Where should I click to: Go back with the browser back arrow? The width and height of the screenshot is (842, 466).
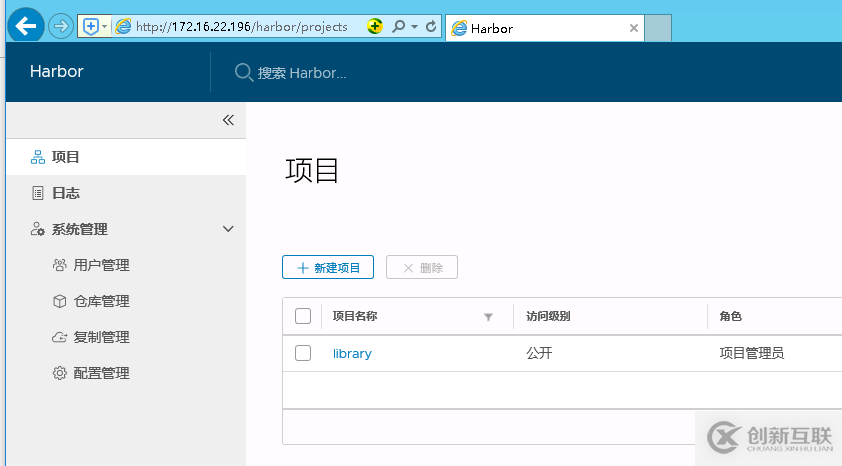26,25
